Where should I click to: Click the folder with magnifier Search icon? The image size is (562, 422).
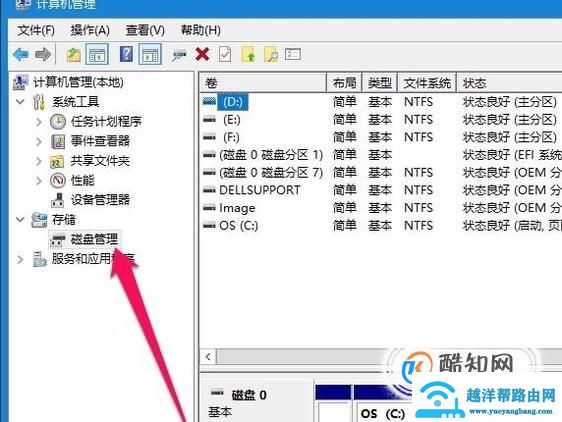click(271, 55)
